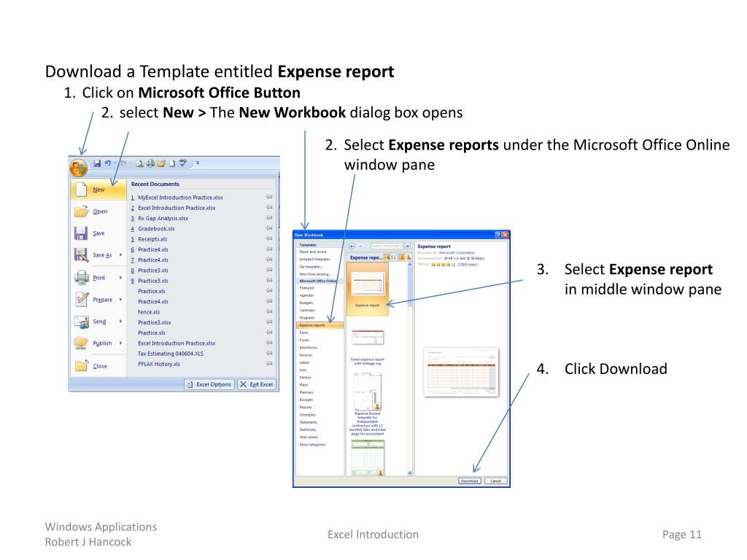Click the Send envelope icon

pos(82,322)
